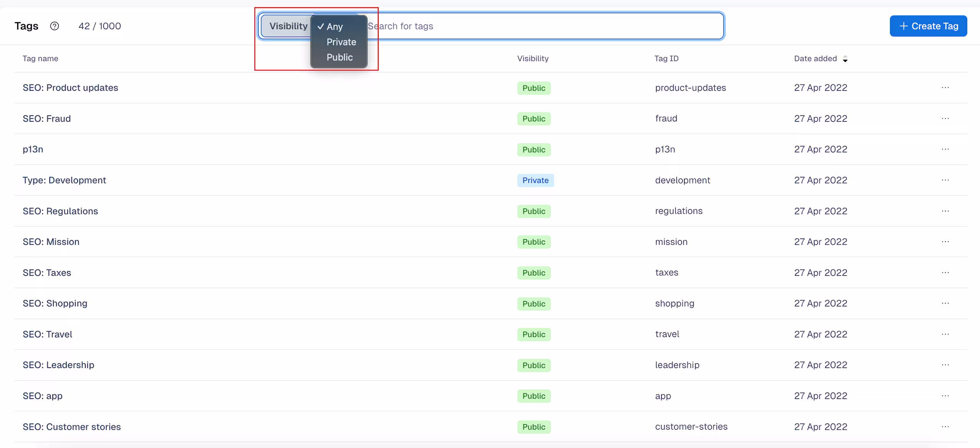Toggle Date added sort arrow
980x448 pixels.
tap(845, 59)
